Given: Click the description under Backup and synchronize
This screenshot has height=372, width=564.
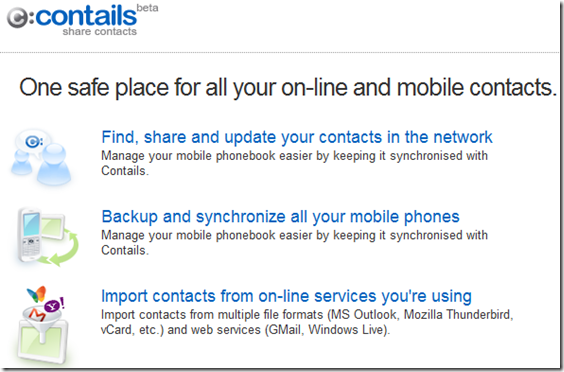Looking at the screenshot, I should (294, 242).
